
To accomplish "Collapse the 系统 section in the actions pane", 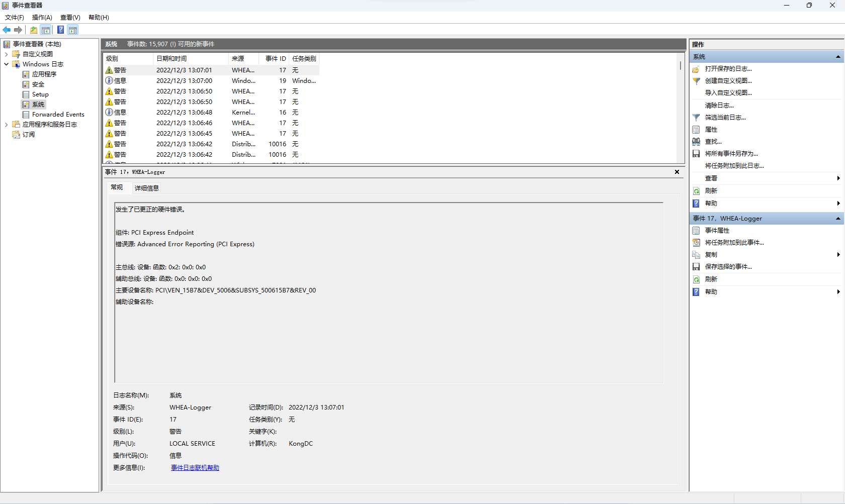I will (838, 57).
